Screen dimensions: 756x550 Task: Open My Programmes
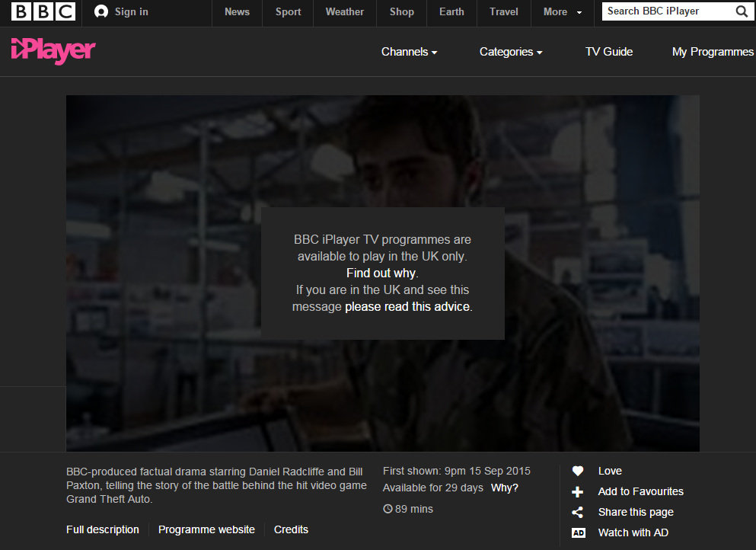[713, 52]
